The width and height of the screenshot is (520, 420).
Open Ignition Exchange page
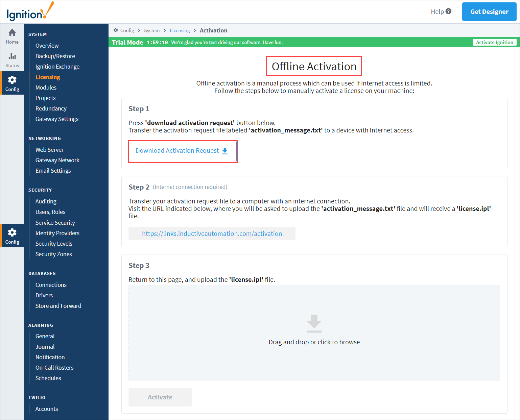(x=57, y=67)
